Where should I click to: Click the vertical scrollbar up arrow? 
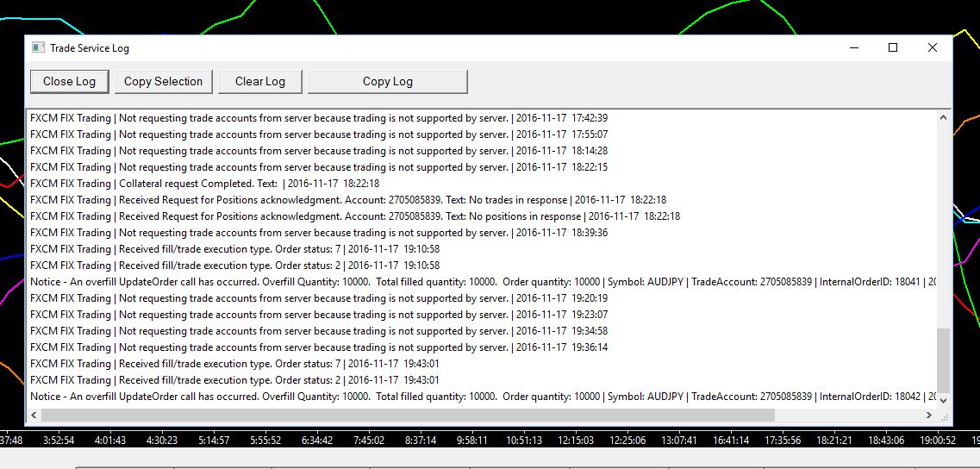pos(943,117)
